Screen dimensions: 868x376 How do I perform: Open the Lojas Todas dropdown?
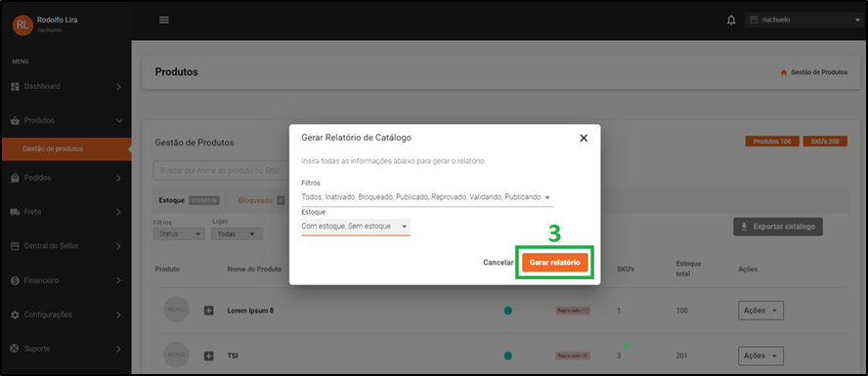237,233
